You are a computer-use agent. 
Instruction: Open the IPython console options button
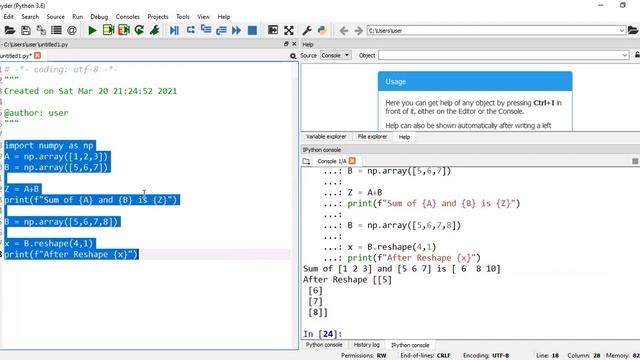[635, 161]
